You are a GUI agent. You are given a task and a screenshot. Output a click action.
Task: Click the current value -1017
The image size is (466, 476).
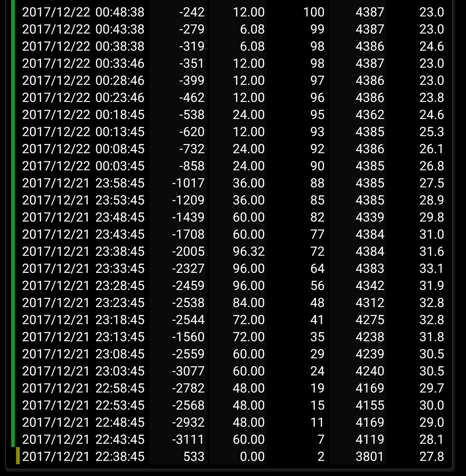[x=189, y=183]
